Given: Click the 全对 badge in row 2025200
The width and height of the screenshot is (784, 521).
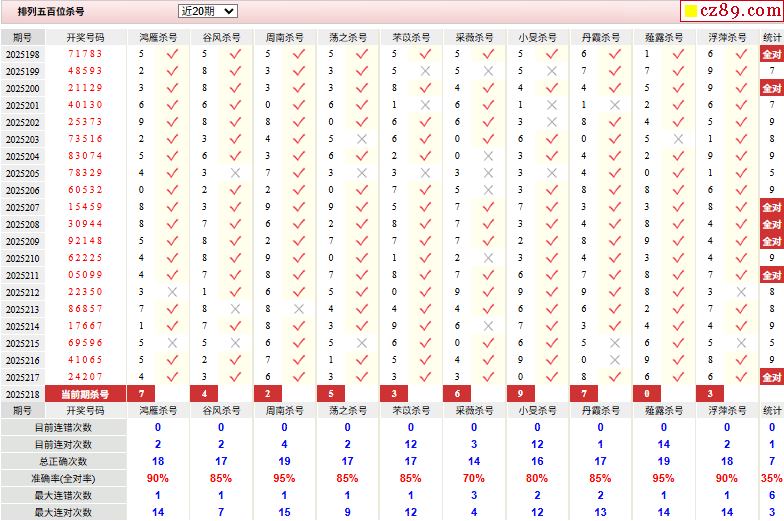Looking at the screenshot, I should coord(772,88).
